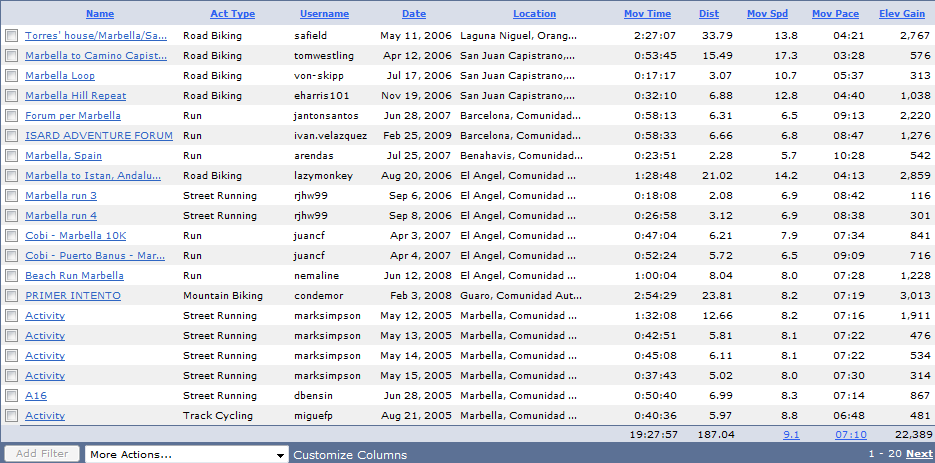Click the 9.1 average speed total link
The image size is (935, 463).
[x=791, y=435]
